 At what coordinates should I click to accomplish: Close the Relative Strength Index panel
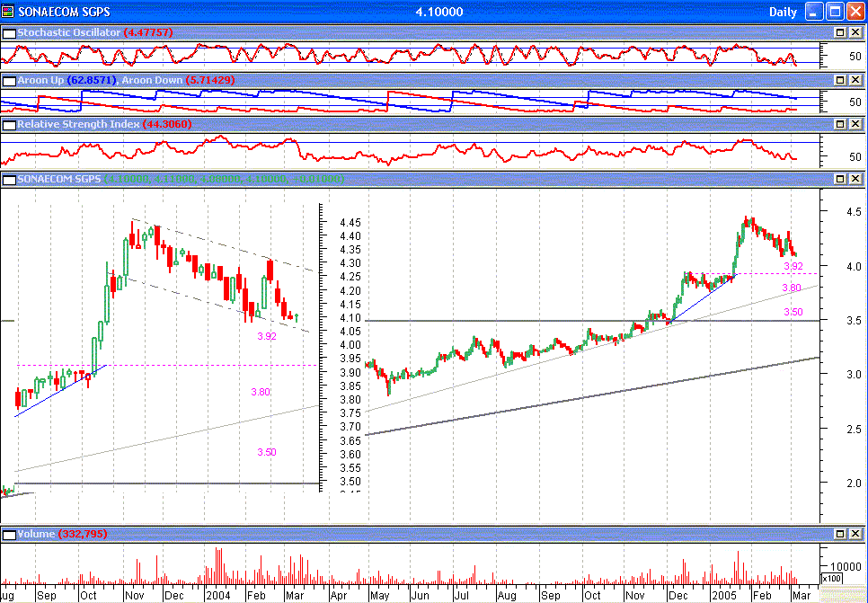[855, 124]
